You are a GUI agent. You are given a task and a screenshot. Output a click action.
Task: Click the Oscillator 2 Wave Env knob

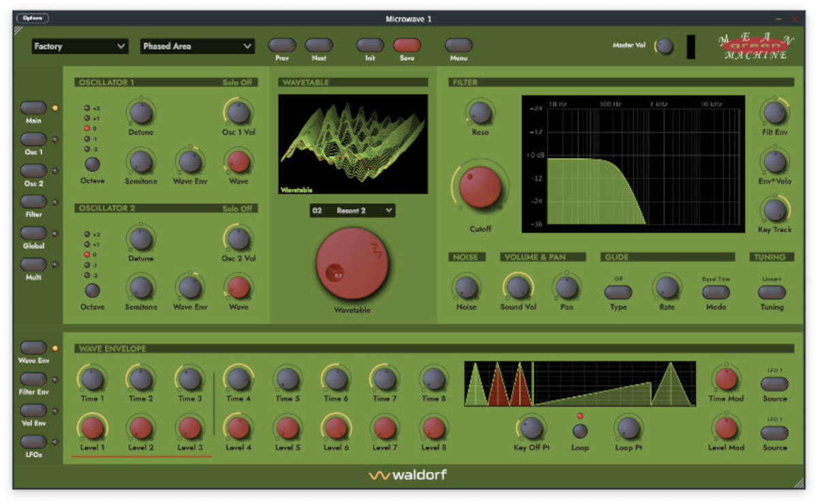point(189,287)
